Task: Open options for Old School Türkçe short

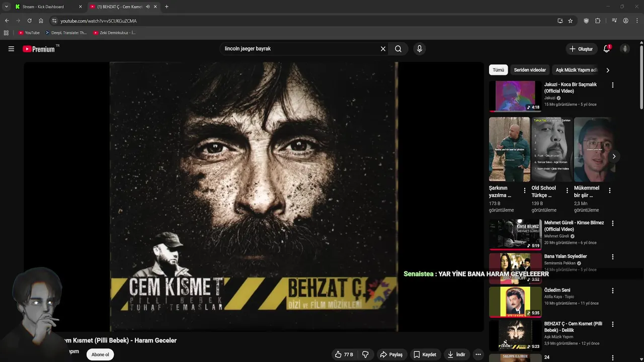Action: click(x=567, y=191)
